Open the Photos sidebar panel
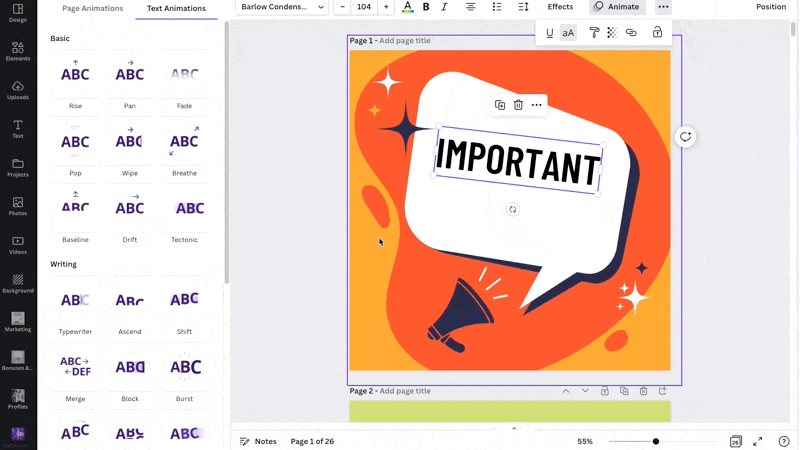The width and height of the screenshot is (800, 450). pos(18,207)
